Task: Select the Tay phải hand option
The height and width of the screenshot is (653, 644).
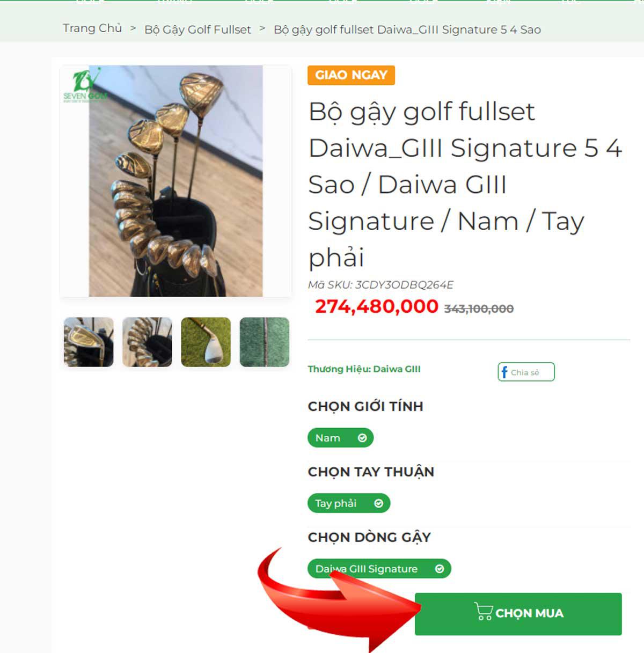Action: tap(349, 503)
